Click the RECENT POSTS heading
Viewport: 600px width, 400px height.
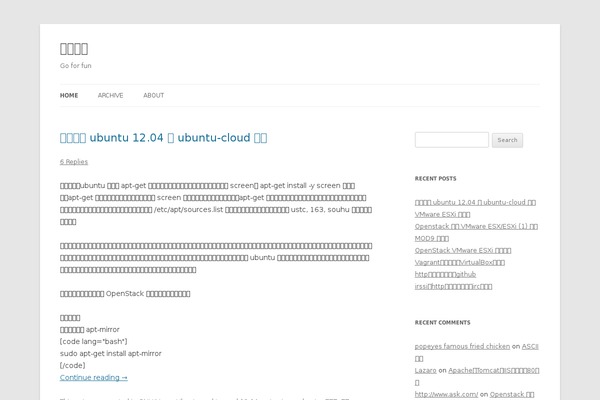[x=435, y=178]
